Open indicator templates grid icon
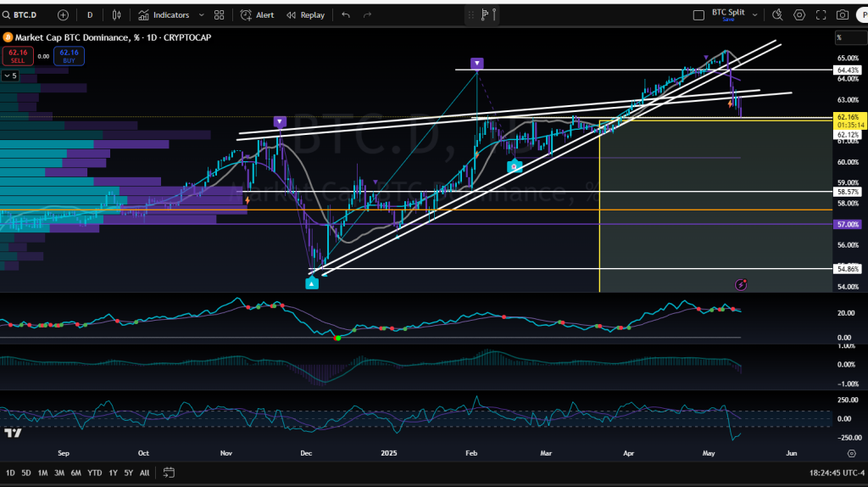 tap(220, 15)
